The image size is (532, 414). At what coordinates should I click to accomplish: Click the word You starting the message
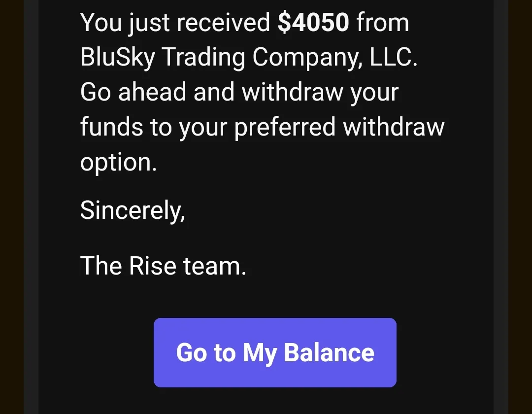coord(101,23)
